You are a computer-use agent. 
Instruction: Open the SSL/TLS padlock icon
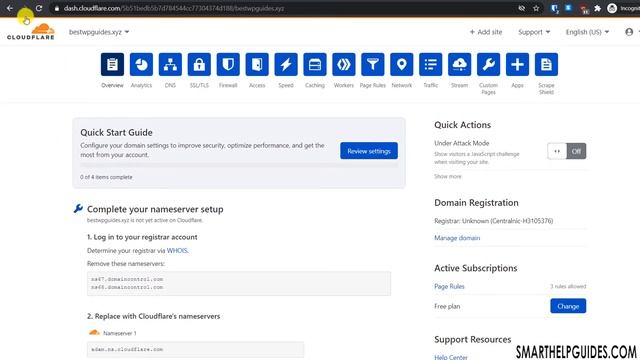199,64
